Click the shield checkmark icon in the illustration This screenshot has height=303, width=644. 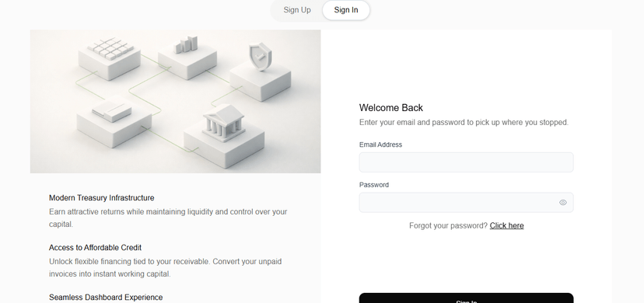260,57
